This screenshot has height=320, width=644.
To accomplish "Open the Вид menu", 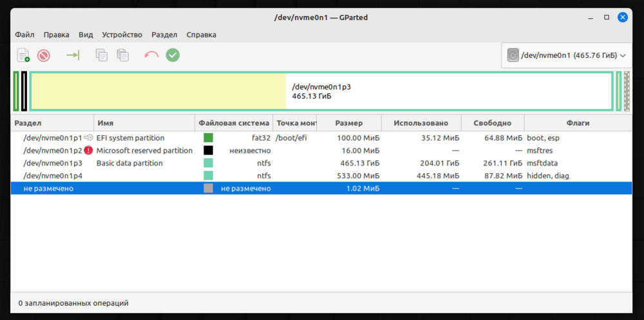I will [x=86, y=35].
